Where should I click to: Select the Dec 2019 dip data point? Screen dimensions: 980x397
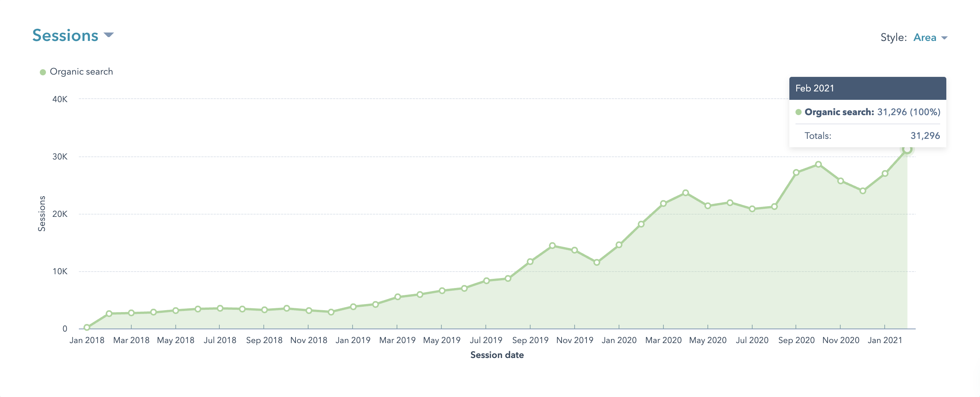pos(597,262)
